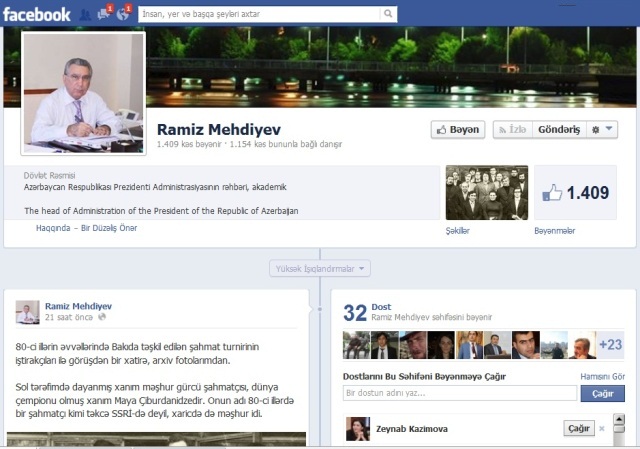Screen dimensions: 640x449
Task: Open the messages icon with red badge
Action: click(104, 14)
